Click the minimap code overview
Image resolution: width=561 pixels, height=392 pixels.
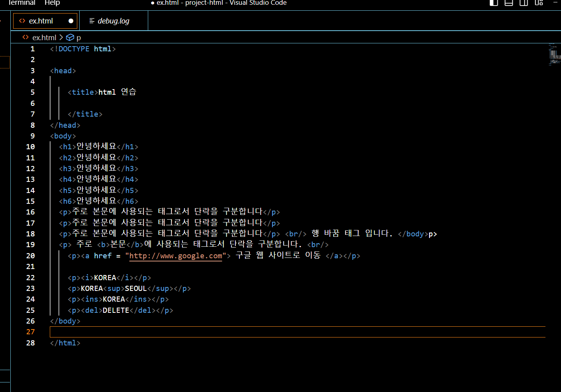coord(555,54)
